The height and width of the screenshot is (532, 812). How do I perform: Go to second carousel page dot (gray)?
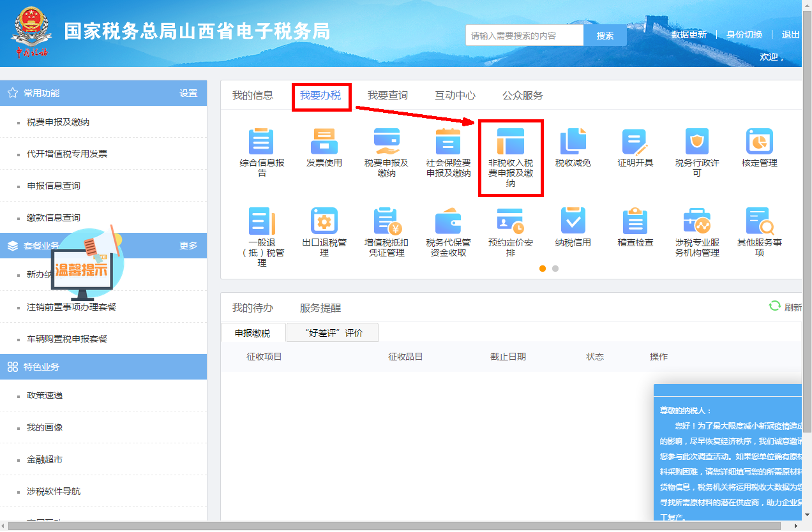(555, 269)
